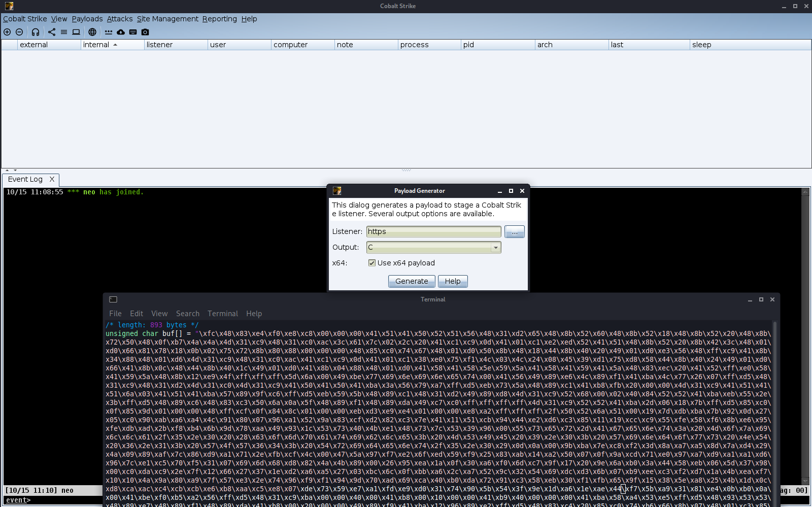Click the 'neo has joined.' log message
812x507 pixels.
pos(113,192)
